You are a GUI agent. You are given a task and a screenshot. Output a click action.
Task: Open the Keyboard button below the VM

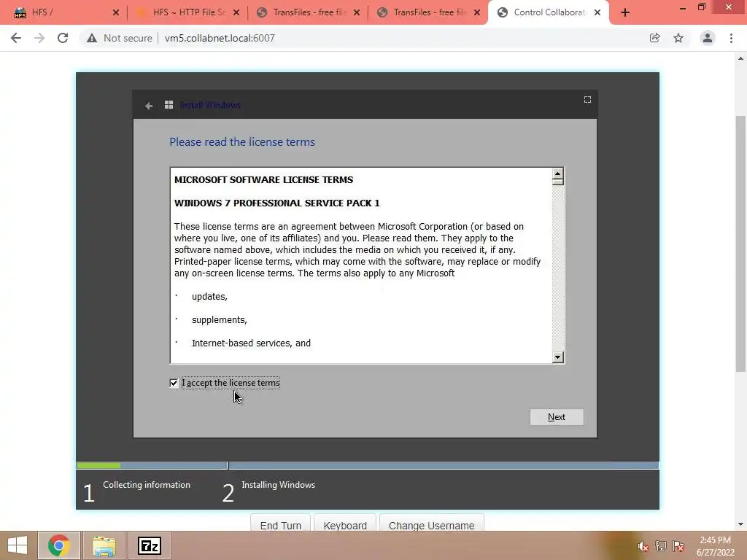345,525
